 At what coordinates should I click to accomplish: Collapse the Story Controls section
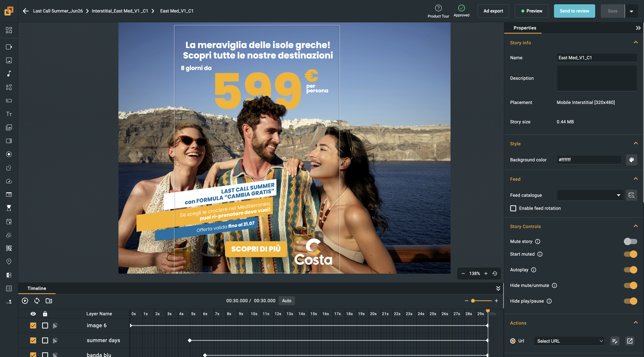point(635,226)
